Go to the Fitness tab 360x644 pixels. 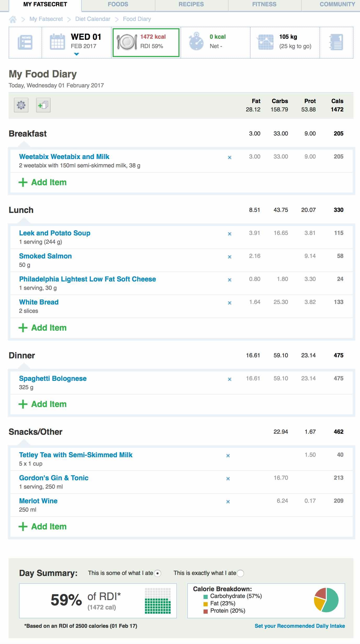click(x=264, y=4)
